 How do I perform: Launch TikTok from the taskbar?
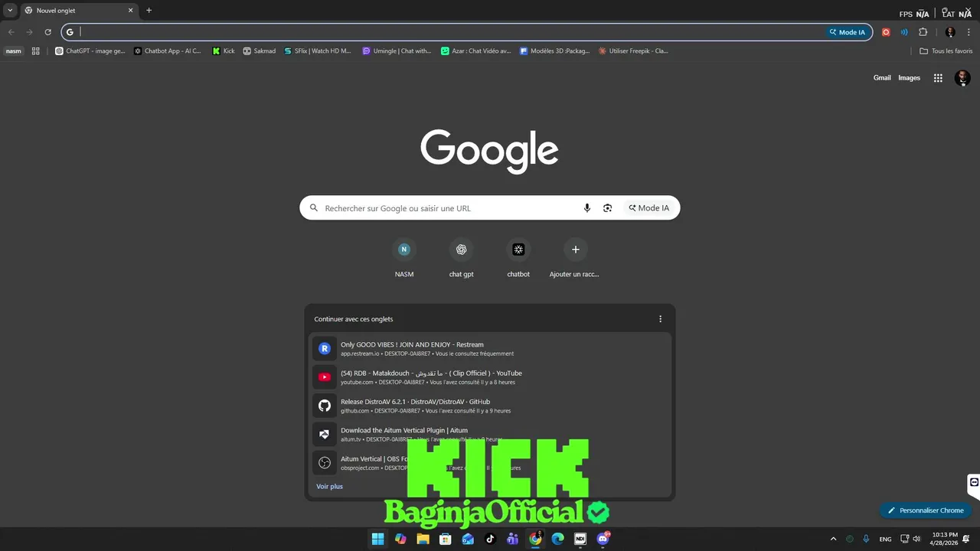pyautogui.click(x=490, y=539)
